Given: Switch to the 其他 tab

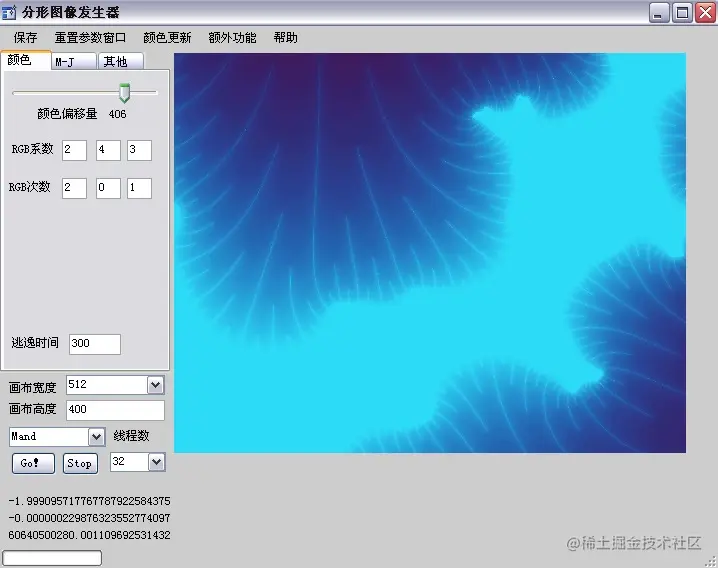Looking at the screenshot, I should (120, 61).
